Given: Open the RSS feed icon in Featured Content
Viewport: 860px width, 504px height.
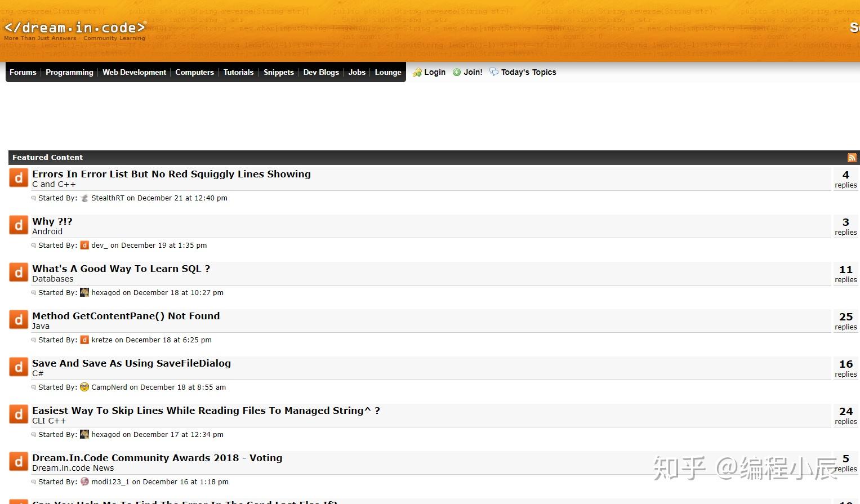Looking at the screenshot, I should point(852,158).
